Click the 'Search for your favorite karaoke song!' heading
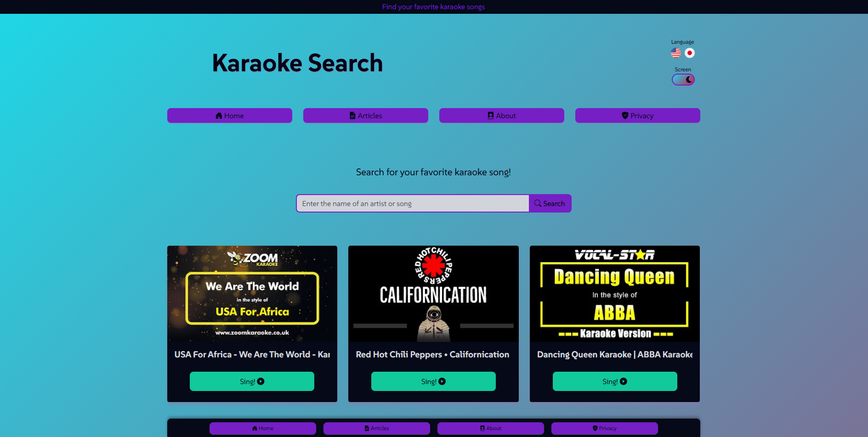 pyautogui.click(x=433, y=172)
